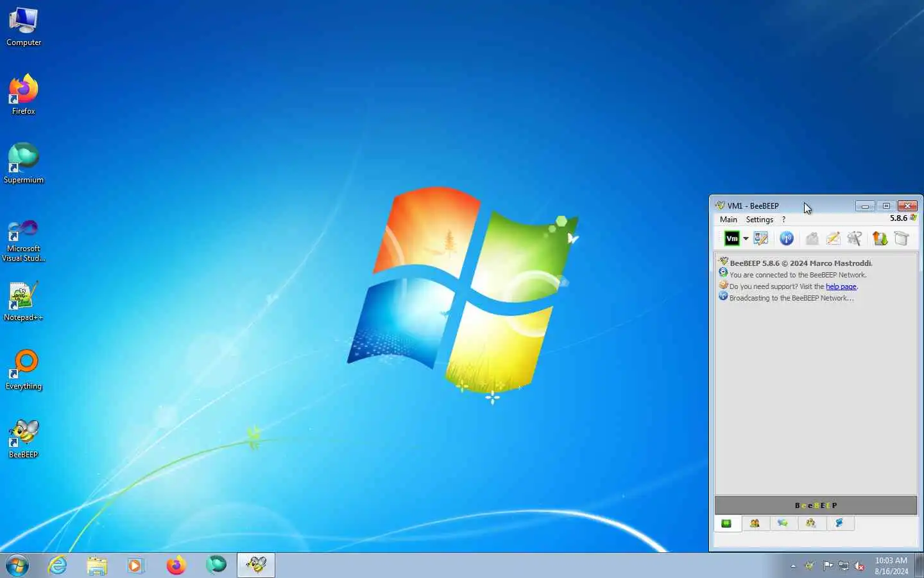Image resolution: width=924 pixels, height=578 pixels.
Task: Switch to the blue saved chats tab
Action: (x=839, y=523)
